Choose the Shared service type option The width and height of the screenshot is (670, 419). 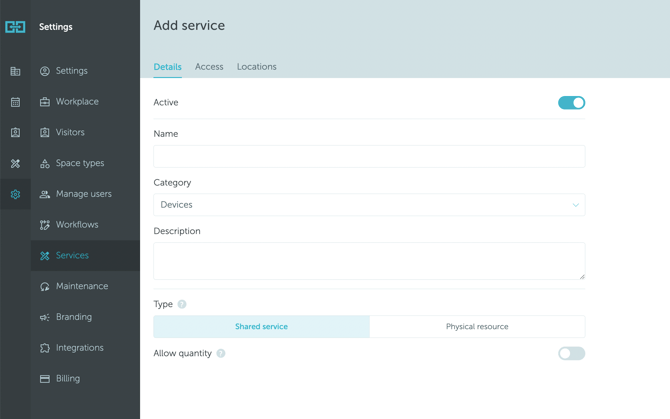click(261, 327)
